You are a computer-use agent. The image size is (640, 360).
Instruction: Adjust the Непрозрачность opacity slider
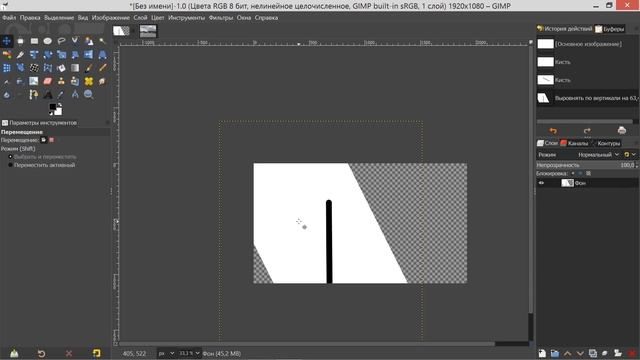(x=586, y=165)
